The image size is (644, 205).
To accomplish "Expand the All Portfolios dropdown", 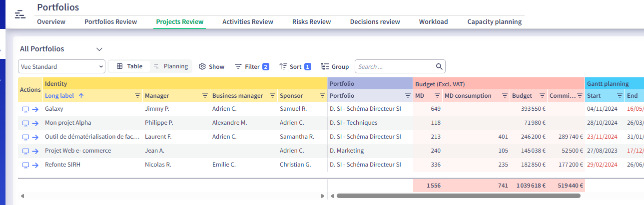I will coord(99,49).
